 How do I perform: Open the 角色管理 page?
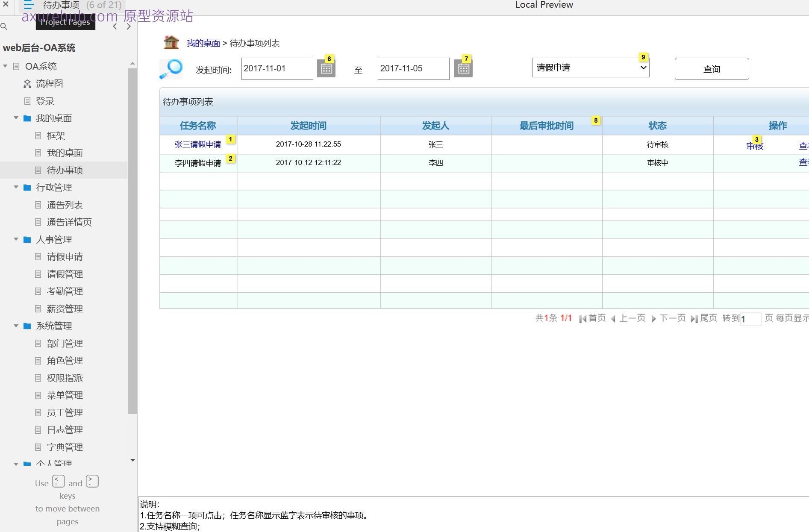coord(65,361)
